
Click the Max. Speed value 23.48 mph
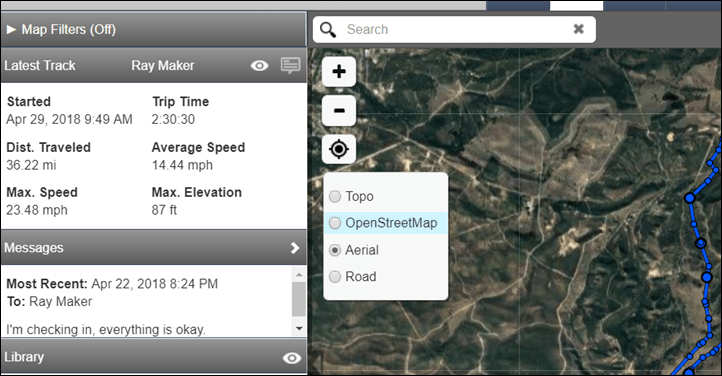(x=37, y=210)
